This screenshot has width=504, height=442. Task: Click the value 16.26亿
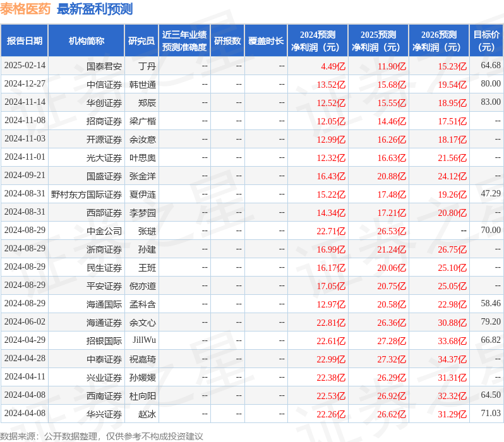[392, 140]
